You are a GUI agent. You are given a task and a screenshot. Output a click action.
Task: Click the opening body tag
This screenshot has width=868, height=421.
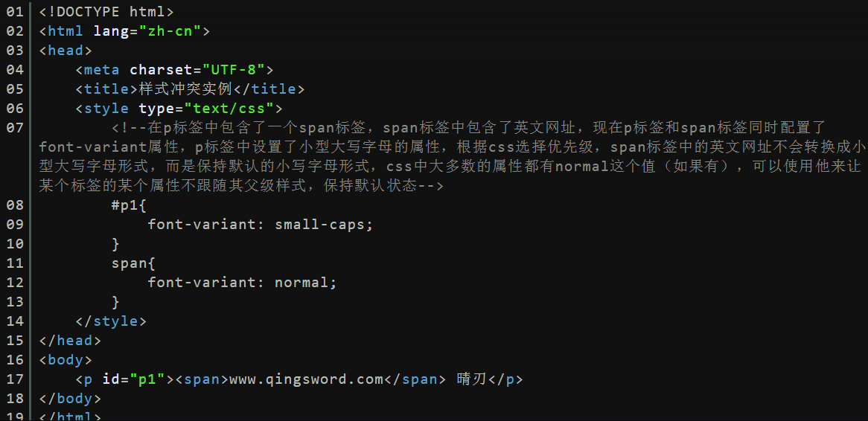pyautogui.click(x=66, y=359)
